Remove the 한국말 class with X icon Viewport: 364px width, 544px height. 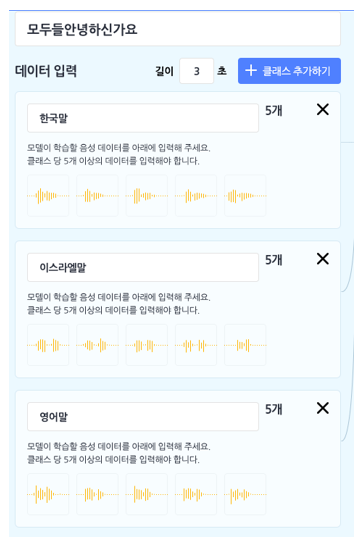[x=323, y=110]
